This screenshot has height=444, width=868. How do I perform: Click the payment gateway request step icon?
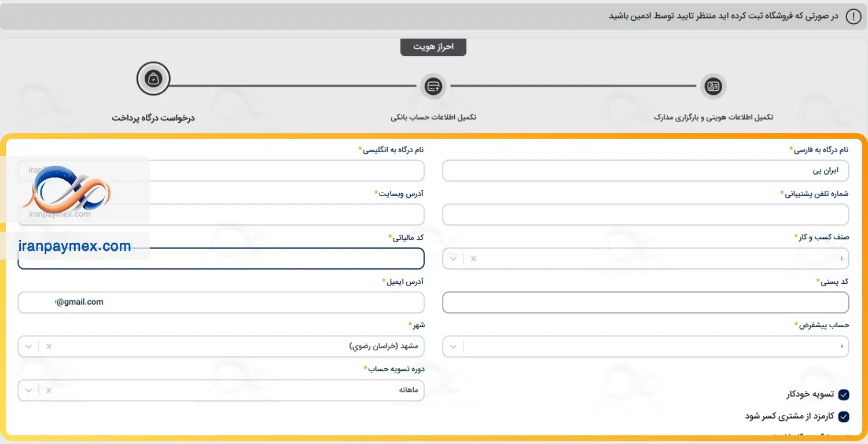coord(153,78)
